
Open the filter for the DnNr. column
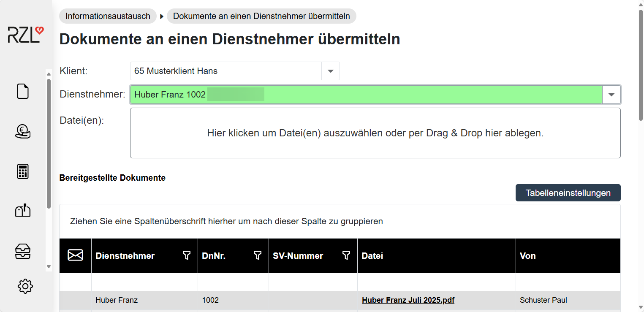[257, 255]
